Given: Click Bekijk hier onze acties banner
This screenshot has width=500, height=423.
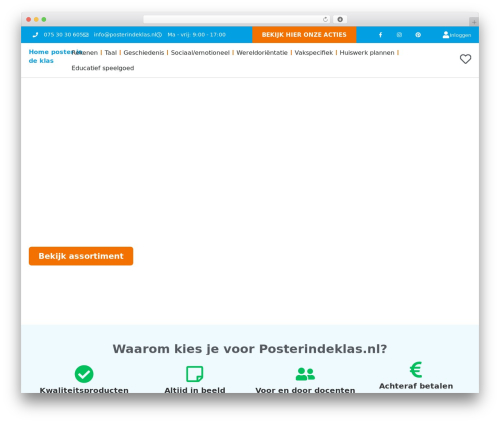Looking at the screenshot, I should (x=304, y=35).
